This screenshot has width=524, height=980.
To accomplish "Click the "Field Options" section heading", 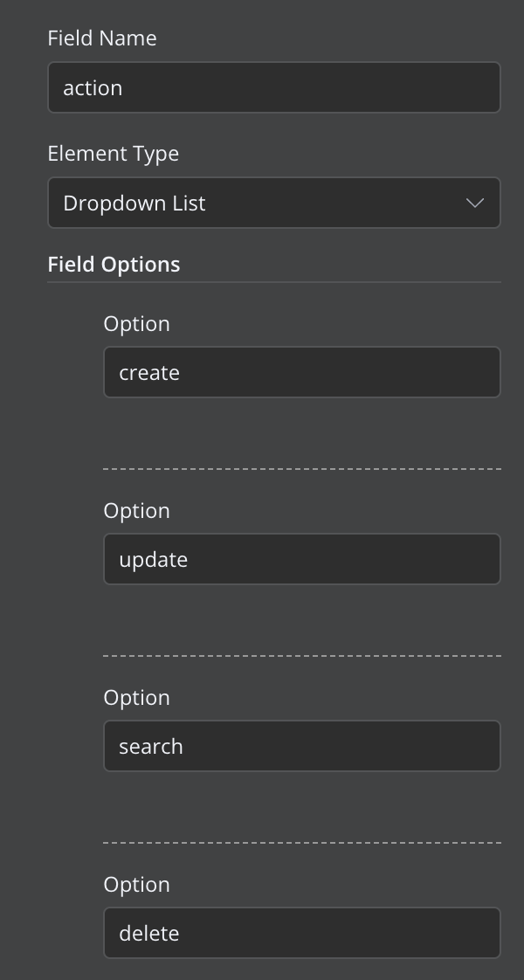I will click(x=114, y=265).
